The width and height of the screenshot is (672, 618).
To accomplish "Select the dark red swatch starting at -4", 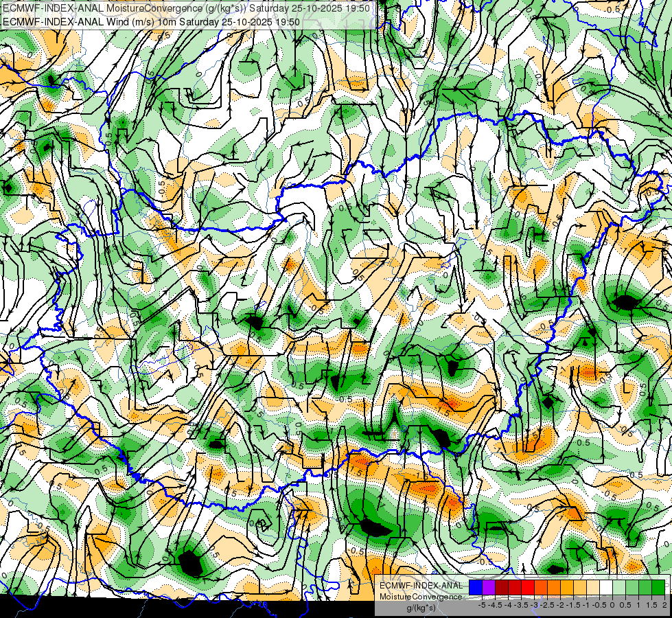I will point(502,587).
